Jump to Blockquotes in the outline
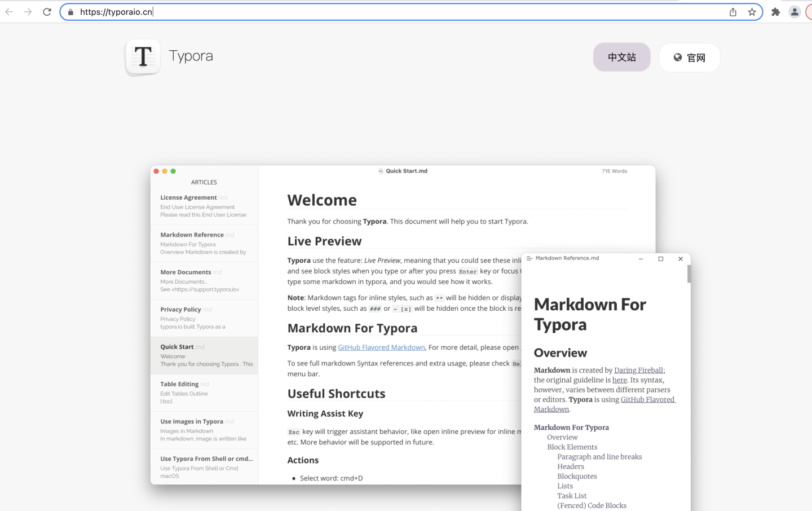812x511 pixels. (577, 477)
